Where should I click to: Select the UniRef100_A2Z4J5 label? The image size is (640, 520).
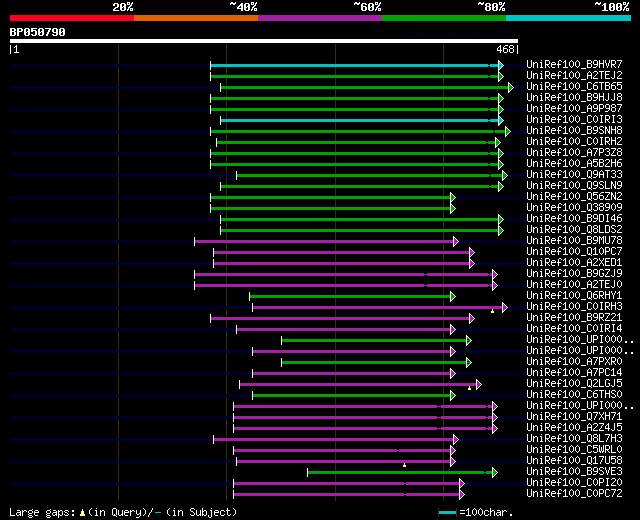(x=574, y=427)
